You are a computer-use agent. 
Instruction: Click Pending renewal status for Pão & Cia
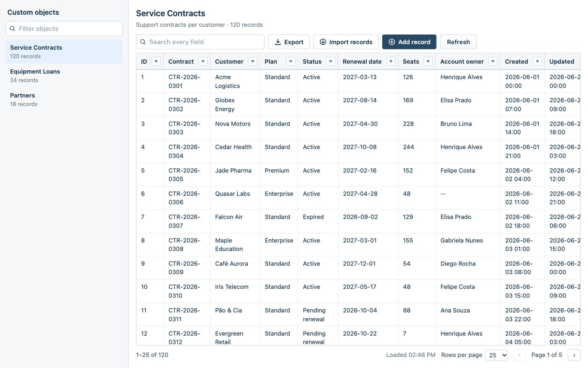click(318, 315)
